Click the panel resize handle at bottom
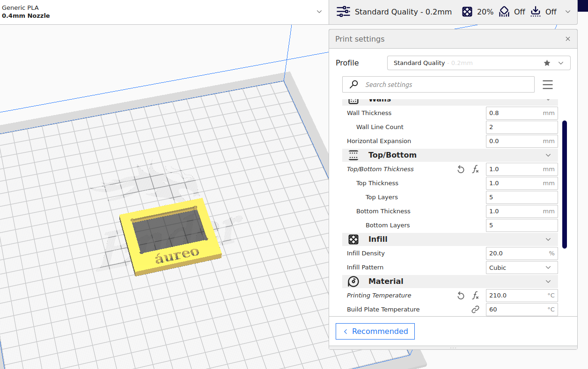The image size is (588, 369). [x=453, y=347]
